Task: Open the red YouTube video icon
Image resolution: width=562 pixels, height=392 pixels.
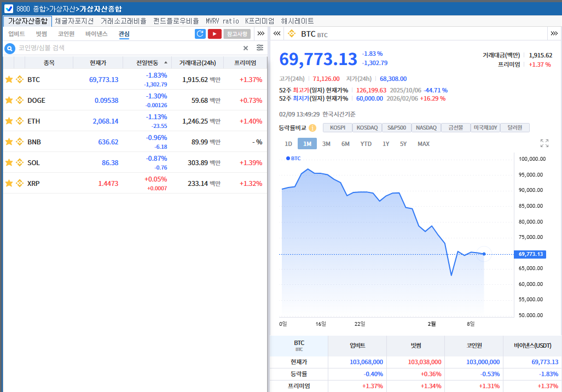Action: [x=215, y=34]
